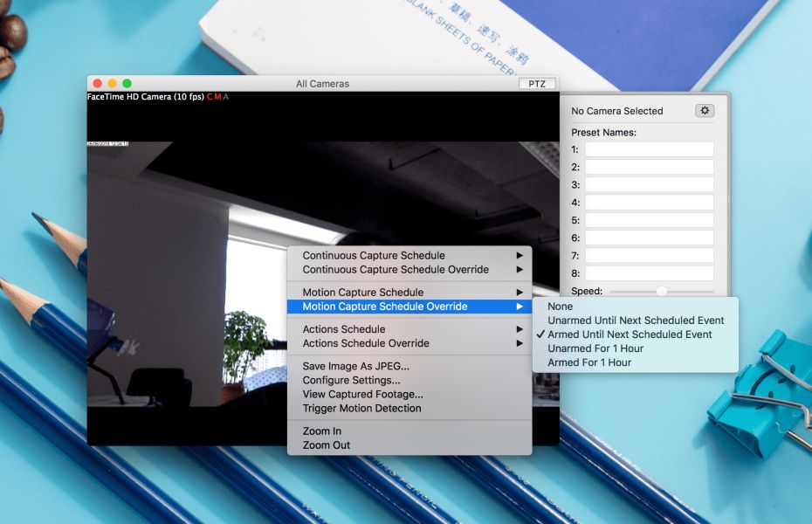Viewport: 812px width, 524px height.
Task: Click preset name field 2
Action: coord(650,167)
